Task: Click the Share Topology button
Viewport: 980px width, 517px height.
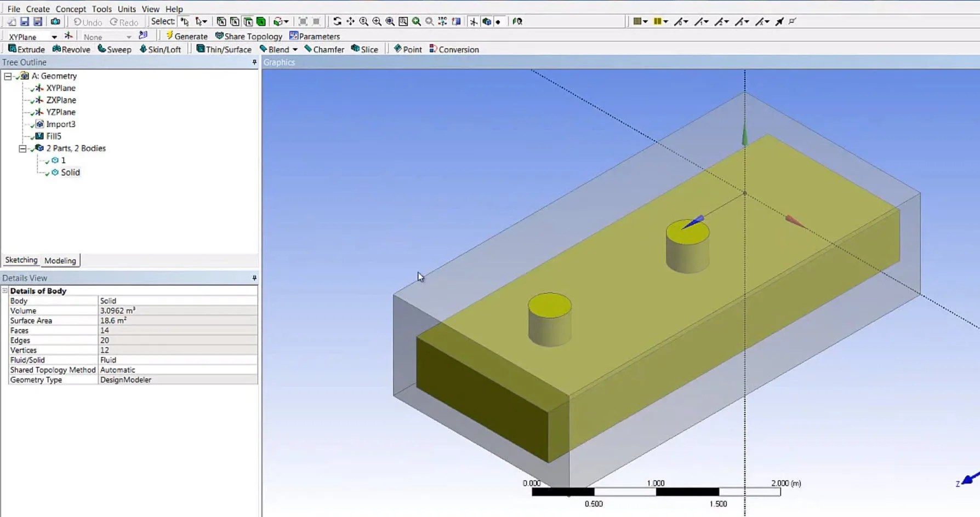Action: pos(248,36)
